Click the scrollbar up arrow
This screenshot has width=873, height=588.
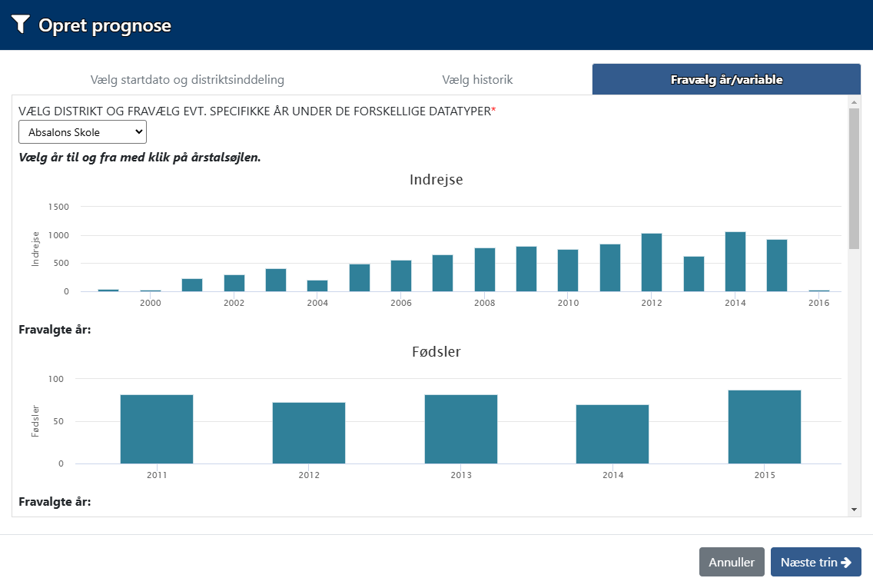(854, 102)
